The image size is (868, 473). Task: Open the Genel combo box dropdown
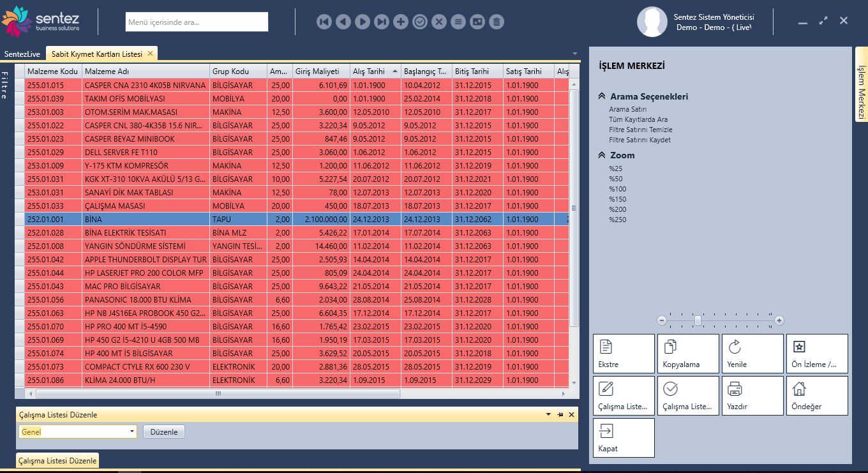[132, 432]
